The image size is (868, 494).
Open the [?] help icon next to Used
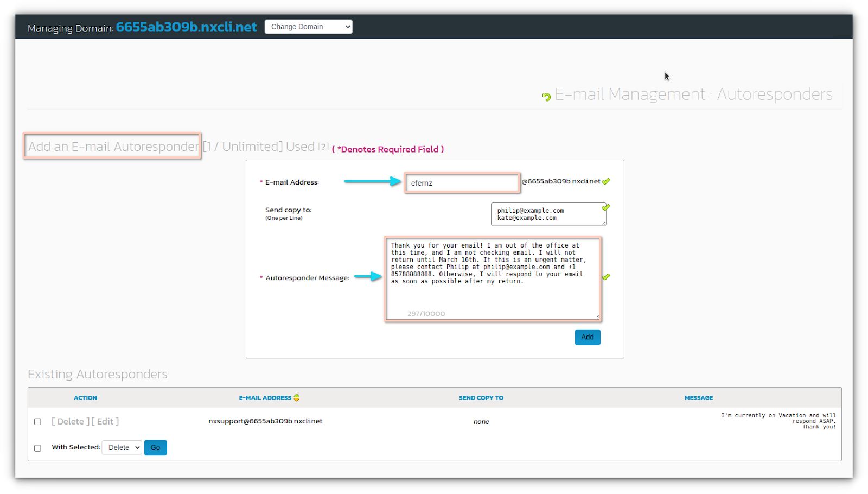323,147
